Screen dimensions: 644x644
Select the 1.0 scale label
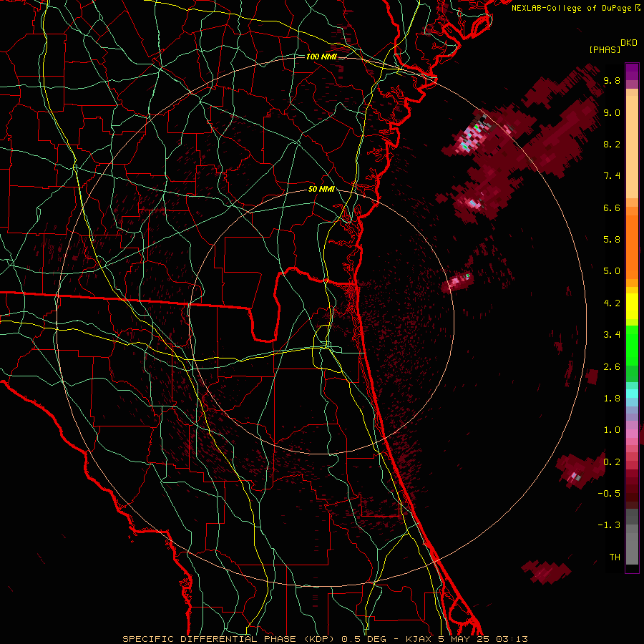(x=612, y=430)
